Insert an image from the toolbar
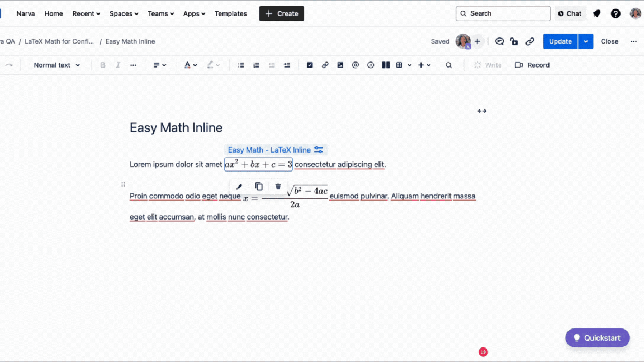The height and width of the screenshot is (362, 644). click(340, 65)
